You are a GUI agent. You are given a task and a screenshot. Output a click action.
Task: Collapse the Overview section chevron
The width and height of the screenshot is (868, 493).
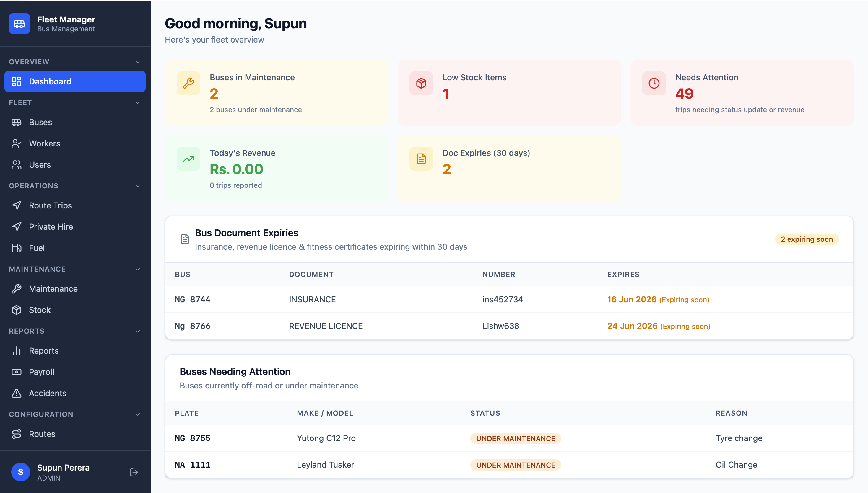(138, 62)
